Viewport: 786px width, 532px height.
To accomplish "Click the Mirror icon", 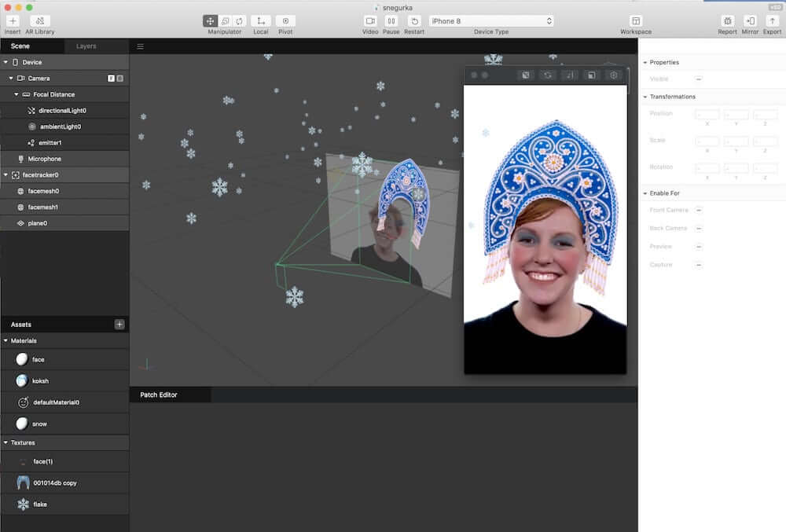I will (x=750, y=21).
